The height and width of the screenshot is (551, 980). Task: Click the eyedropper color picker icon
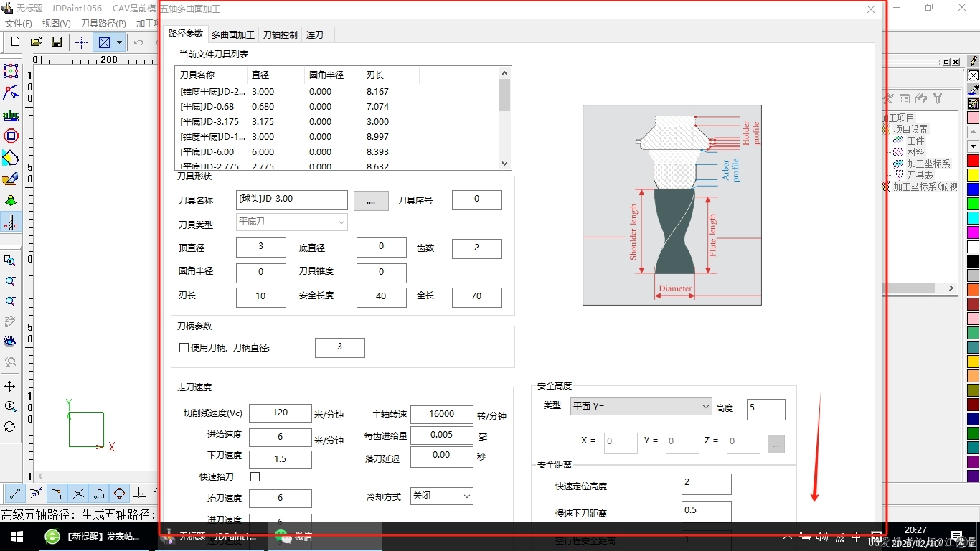974,89
